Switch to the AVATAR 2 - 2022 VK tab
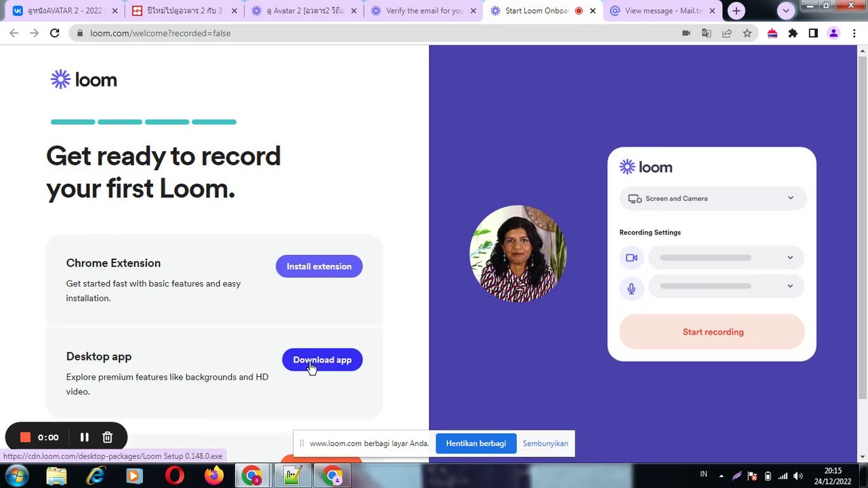This screenshot has height=488, width=868. pyautogui.click(x=64, y=11)
